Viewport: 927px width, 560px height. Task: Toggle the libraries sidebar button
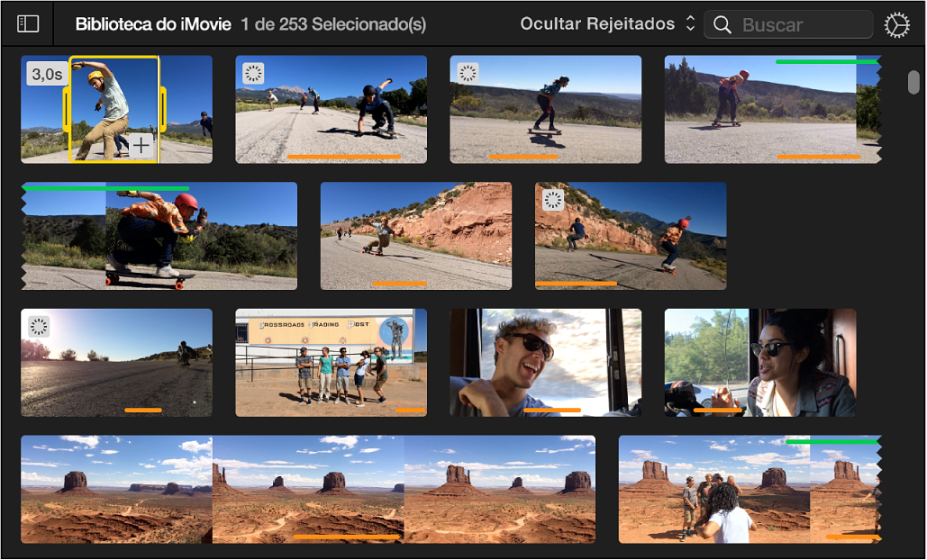click(x=28, y=24)
